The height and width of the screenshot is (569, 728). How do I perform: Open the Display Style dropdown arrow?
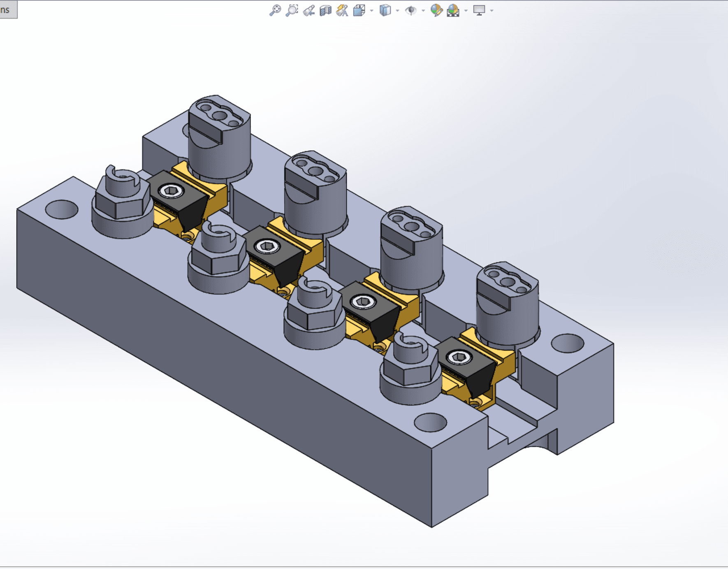click(x=397, y=11)
